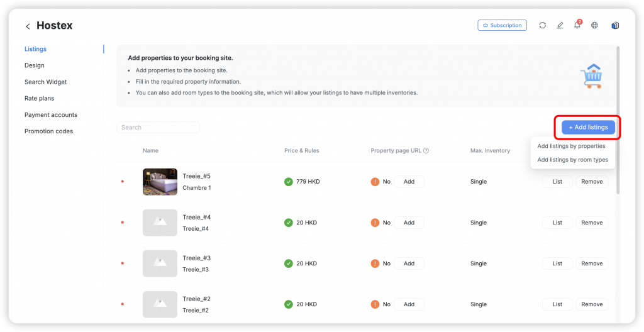Viewport: 644px width, 332px height.
Task: Open the notifications bell
Action: pyautogui.click(x=577, y=26)
